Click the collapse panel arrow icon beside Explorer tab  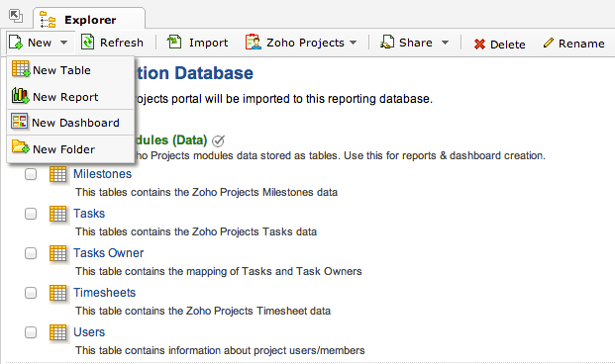tap(16, 16)
